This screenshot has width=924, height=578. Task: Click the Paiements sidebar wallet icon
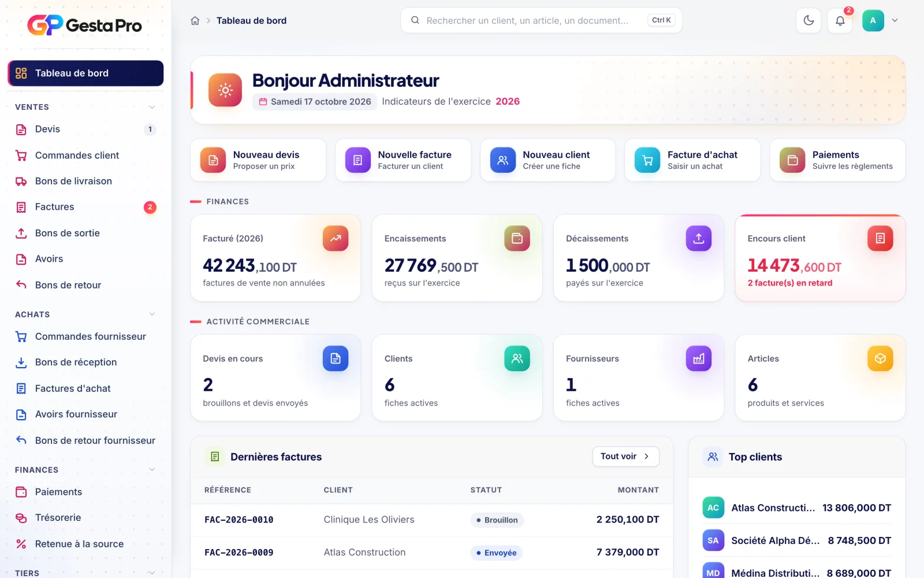point(21,492)
